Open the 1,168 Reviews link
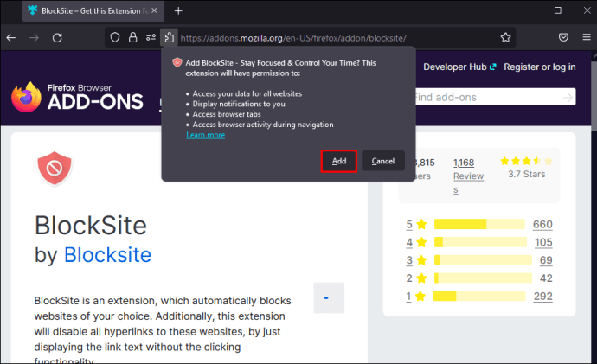The image size is (597, 364). [468, 176]
